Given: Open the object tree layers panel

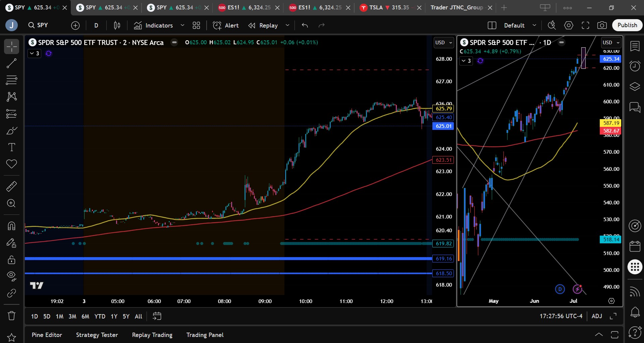Looking at the screenshot, I should [635, 87].
